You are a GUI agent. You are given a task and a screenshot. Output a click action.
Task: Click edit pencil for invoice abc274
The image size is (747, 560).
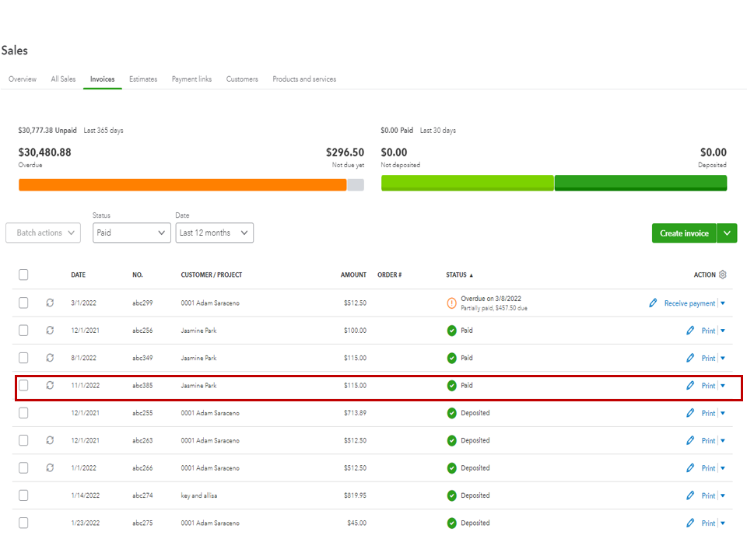pyautogui.click(x=690, y=495)
